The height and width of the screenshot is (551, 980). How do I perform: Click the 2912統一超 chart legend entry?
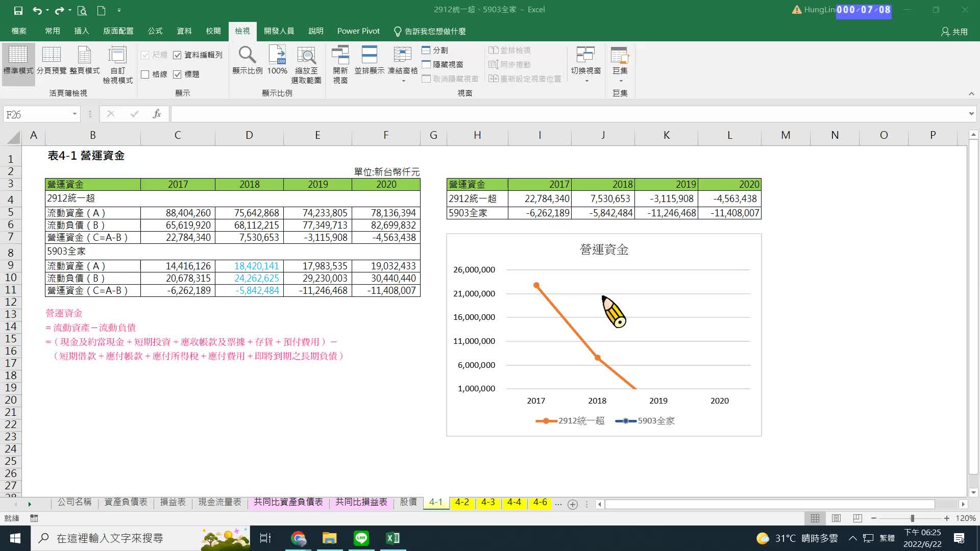(x=570, y=421)
